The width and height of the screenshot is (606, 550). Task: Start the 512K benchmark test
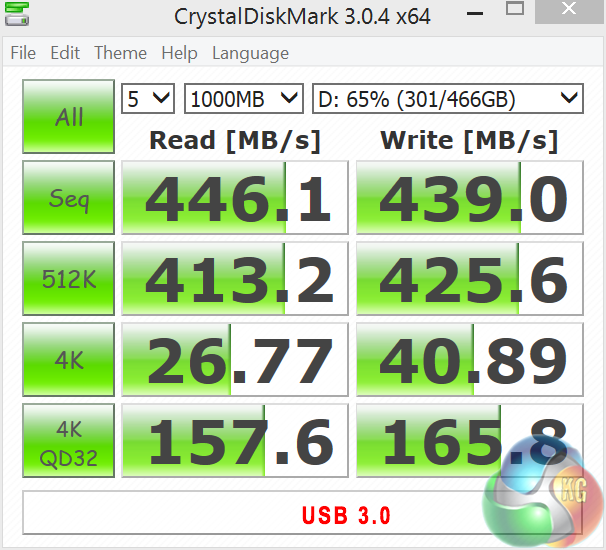point(68,278)
